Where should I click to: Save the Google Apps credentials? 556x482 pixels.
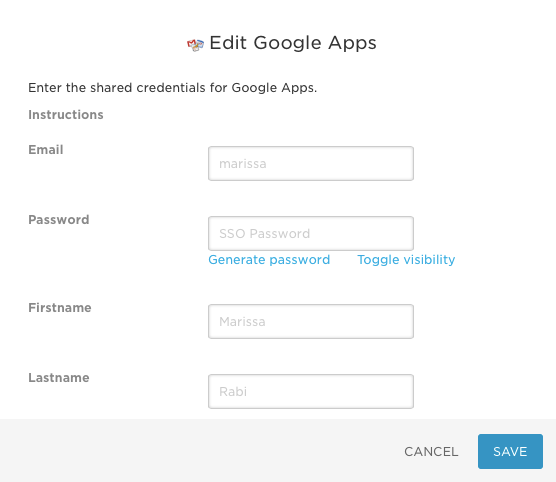pos(510,451)
